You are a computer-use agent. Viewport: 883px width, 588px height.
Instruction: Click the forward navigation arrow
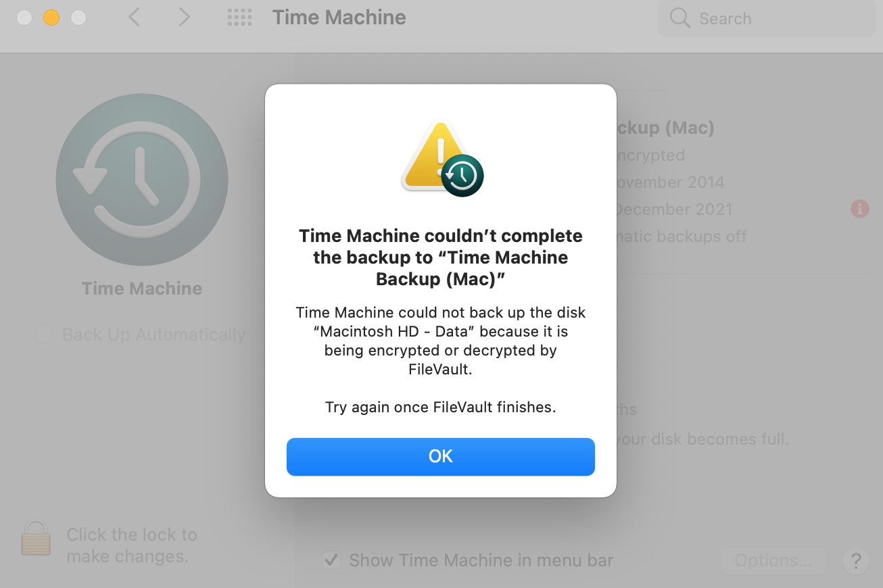[x=184, y=18]
